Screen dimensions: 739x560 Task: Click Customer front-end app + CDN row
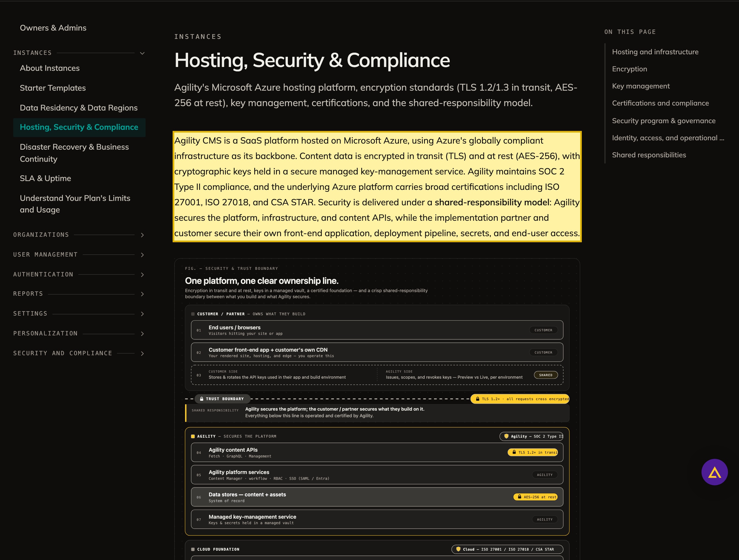click(377, 352)
